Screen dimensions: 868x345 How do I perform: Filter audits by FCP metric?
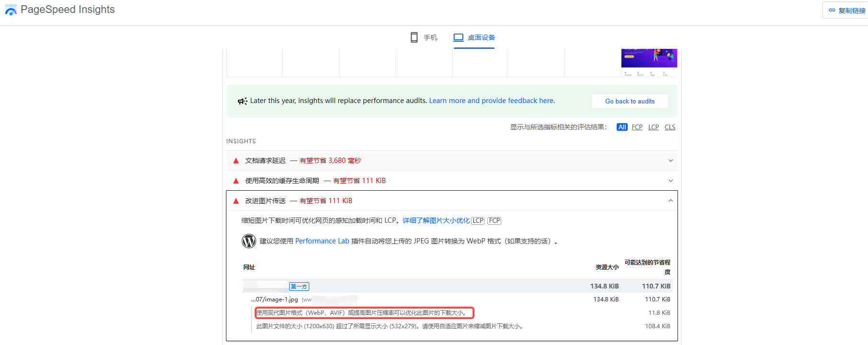pos(637,127)
